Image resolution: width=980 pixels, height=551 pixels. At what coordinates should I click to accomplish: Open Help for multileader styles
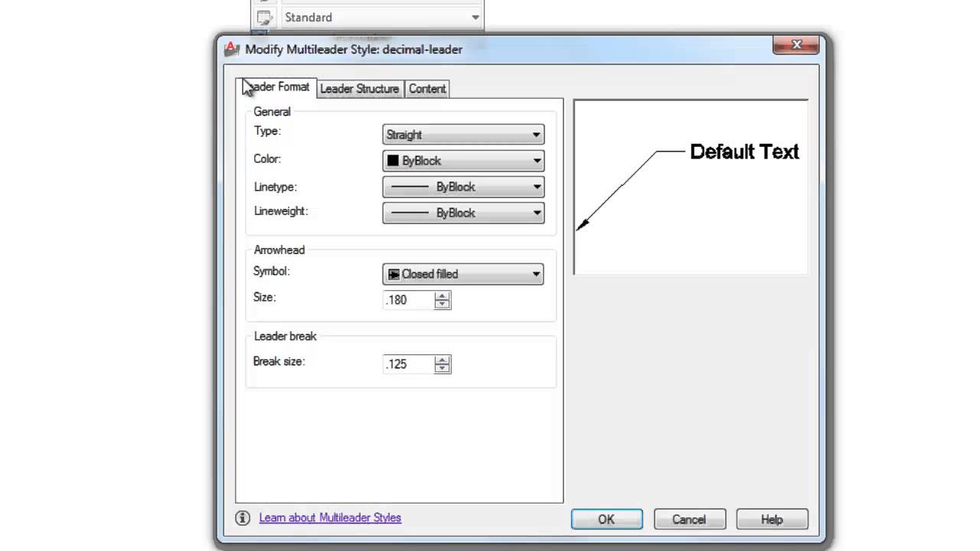tap(772, 520)
